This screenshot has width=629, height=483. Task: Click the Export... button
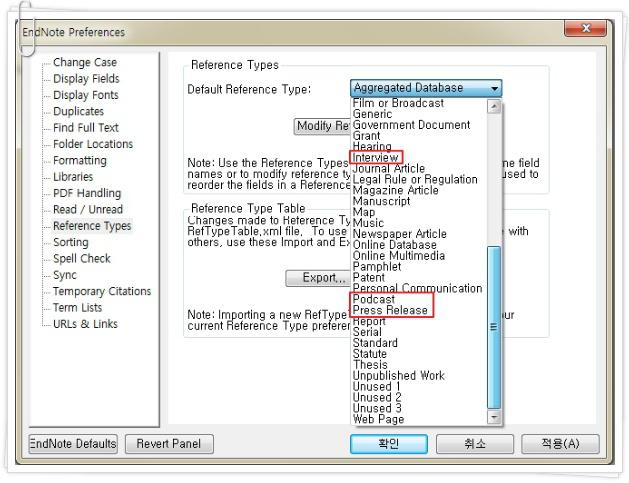click(x=319, y=278)
